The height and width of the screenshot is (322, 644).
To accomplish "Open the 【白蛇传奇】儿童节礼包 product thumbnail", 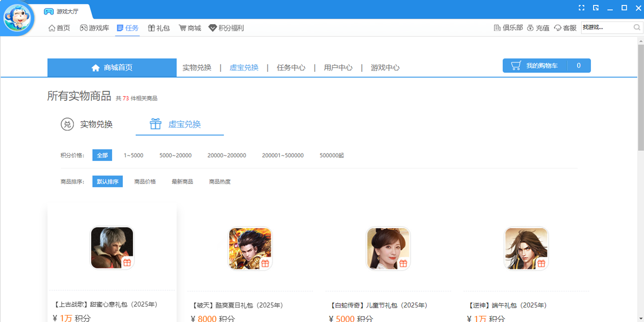I will coord(388,248).
